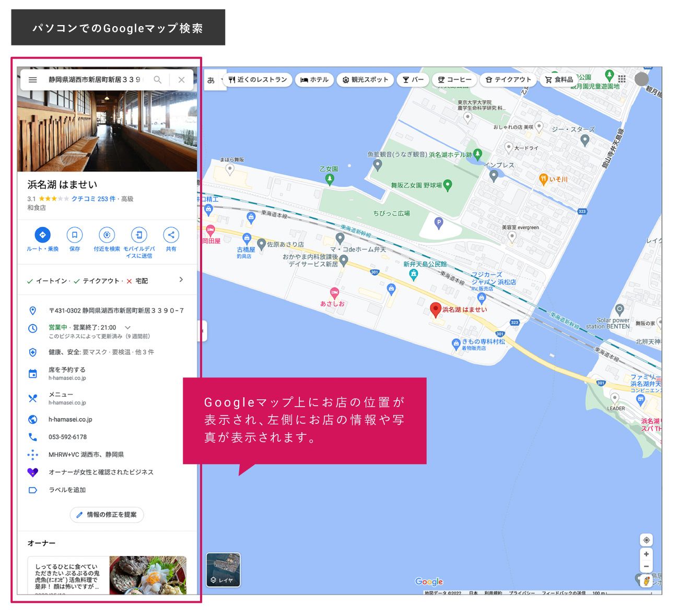Select the ホテル filter chip

314,79
